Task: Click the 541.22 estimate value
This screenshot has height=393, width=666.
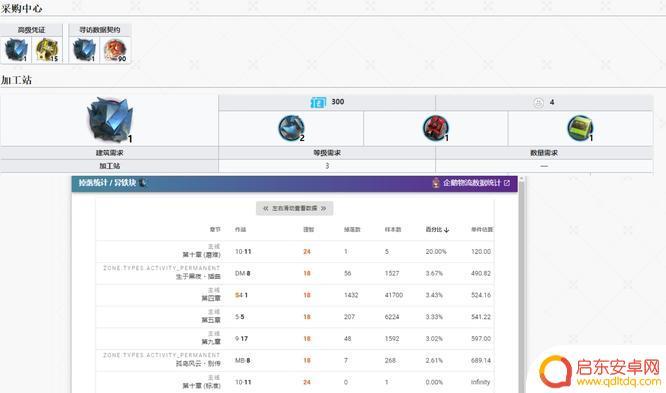Action: tap(481, 317)
